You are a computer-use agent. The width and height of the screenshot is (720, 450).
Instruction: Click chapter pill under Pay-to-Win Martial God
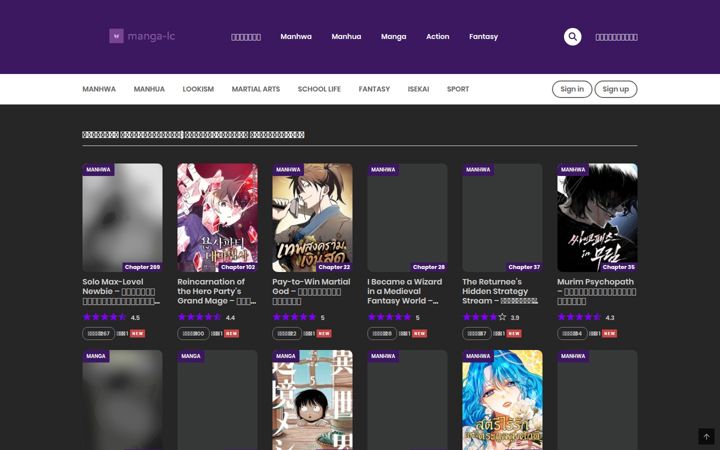(287, 333)
